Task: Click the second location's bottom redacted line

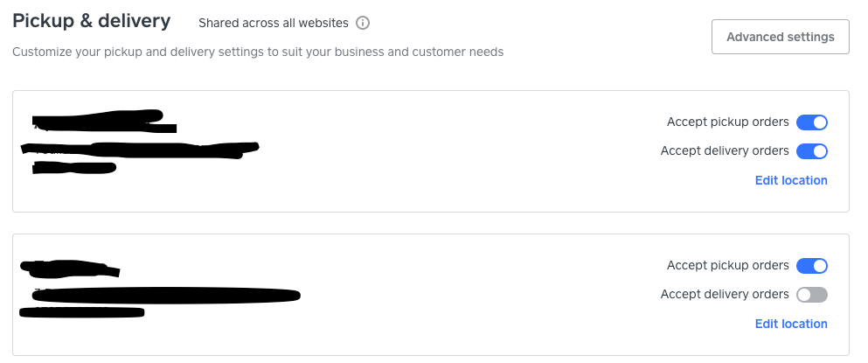Action: tap(83, 311)
